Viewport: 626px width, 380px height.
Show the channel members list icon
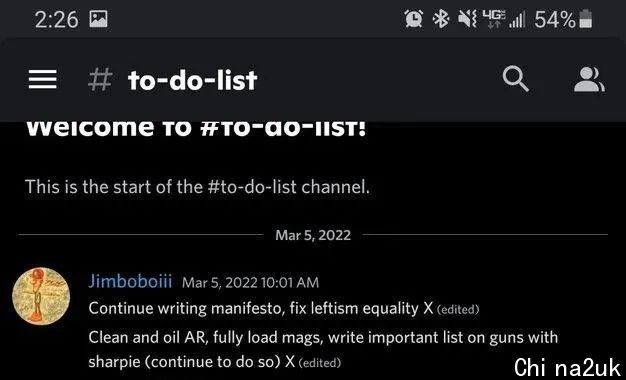(x=589, y=79)
